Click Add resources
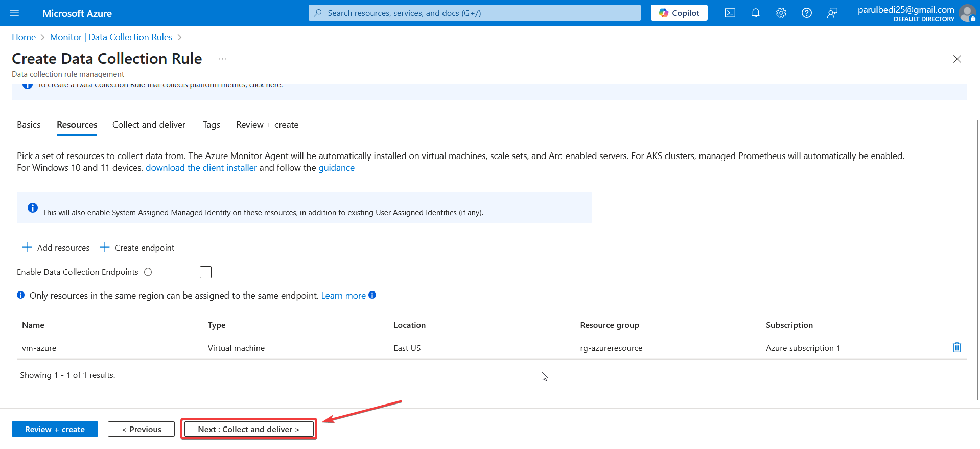This screenshot has width=980, height=449. (56, 248)
